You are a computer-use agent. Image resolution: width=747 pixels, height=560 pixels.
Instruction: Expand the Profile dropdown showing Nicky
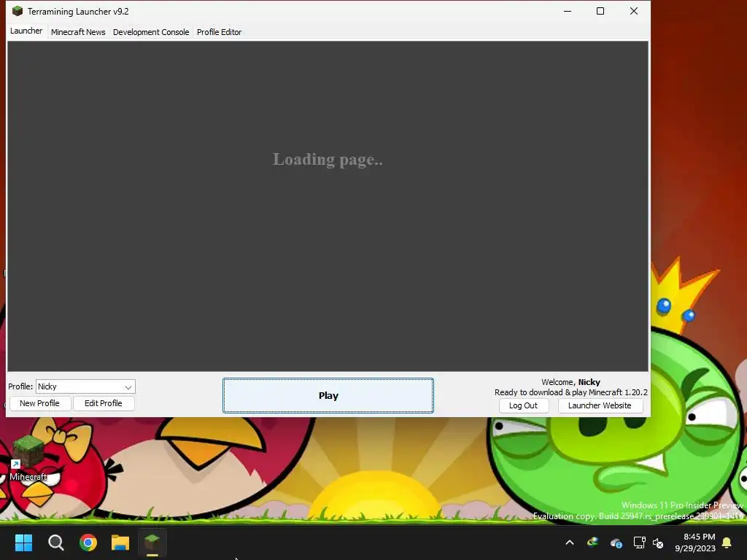pos(86,386)
